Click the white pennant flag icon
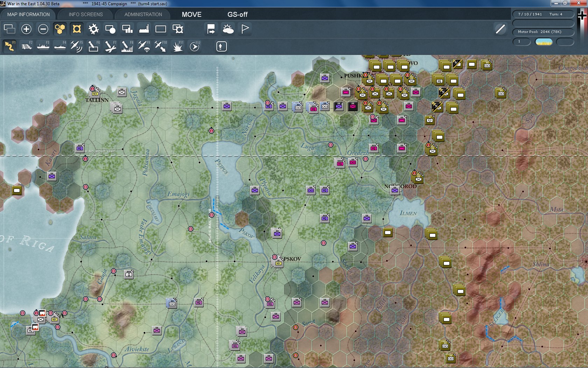 point(245,29)
